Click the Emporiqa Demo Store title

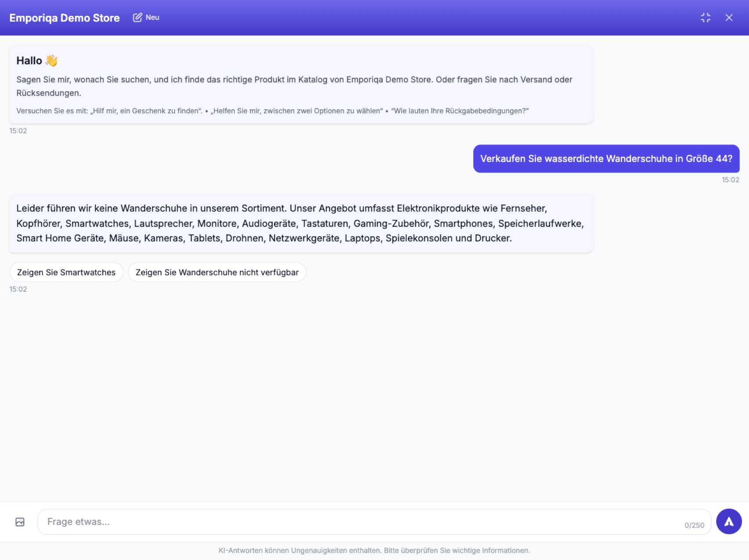click(65, 18)
